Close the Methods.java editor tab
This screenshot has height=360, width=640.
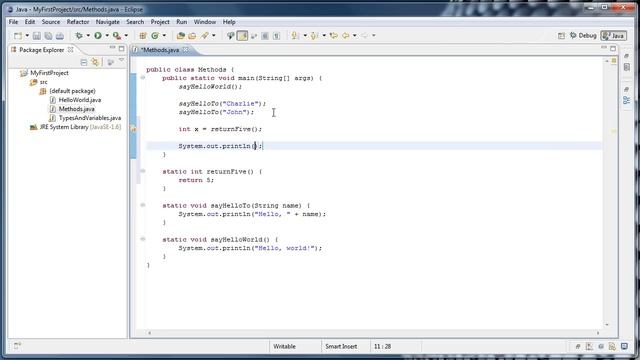coord(186,50)
